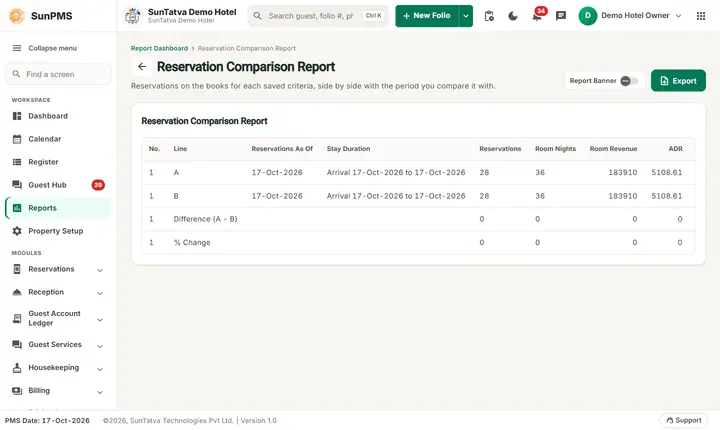Focus the Search guest, folio field
Image resolution: width=720 pixels, height=430 pixels.
click(x=318, y=16)
